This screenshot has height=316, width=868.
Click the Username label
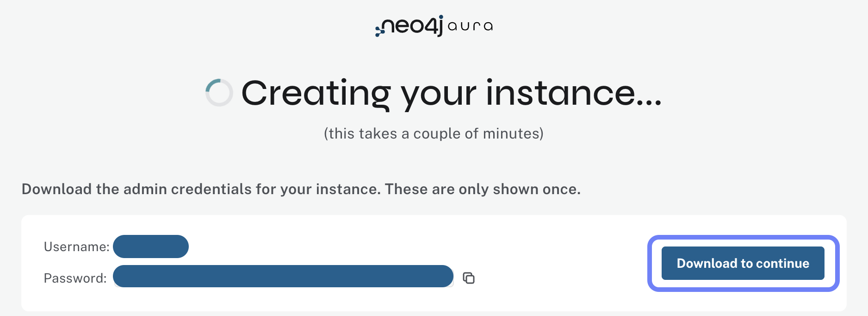76,247
